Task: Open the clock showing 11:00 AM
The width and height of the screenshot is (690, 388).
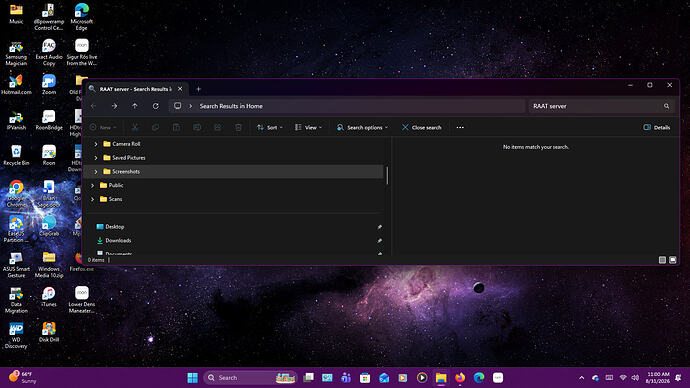Action: point(658,377)
